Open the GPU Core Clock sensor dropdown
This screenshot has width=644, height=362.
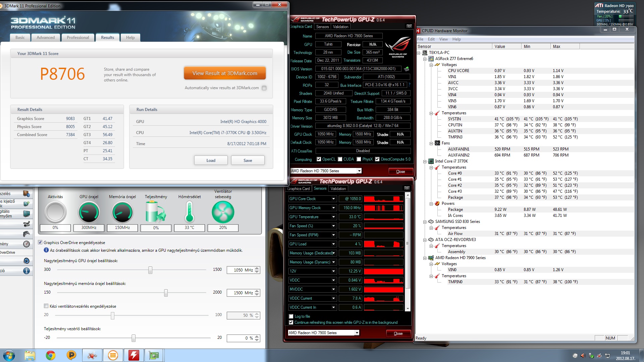pyautogui.click(x=333, y=199)
